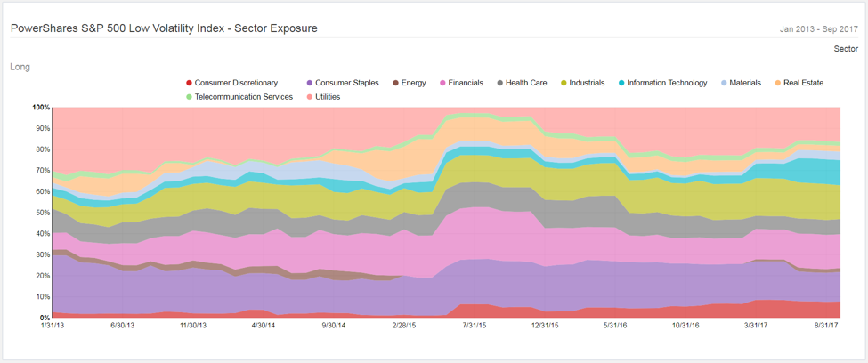Click the 1/31/13 x-axis date
Screen dimensions: 868x363
[x=52, y=327]
